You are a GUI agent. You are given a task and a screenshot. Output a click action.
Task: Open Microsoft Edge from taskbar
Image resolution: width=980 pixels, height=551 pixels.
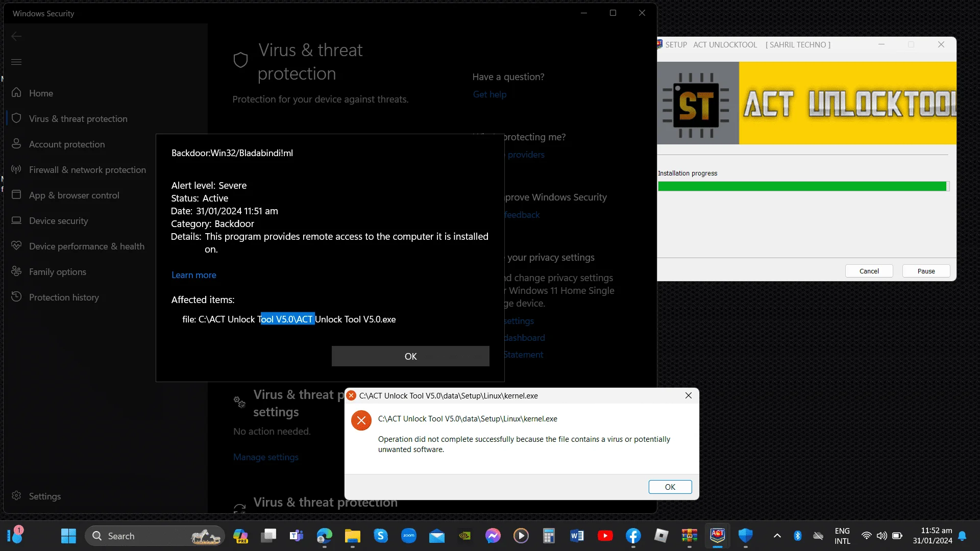[325, 536]
